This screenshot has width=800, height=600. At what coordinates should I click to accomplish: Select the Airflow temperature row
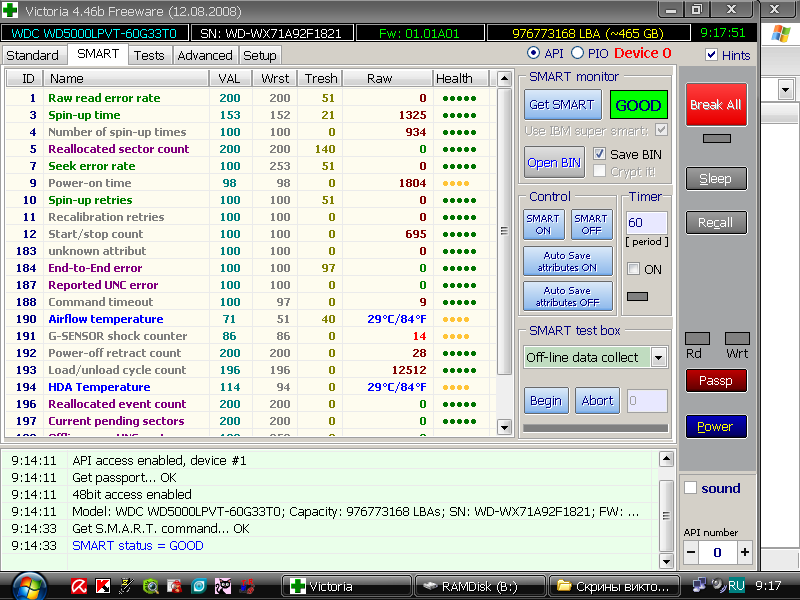pos(250,319)
